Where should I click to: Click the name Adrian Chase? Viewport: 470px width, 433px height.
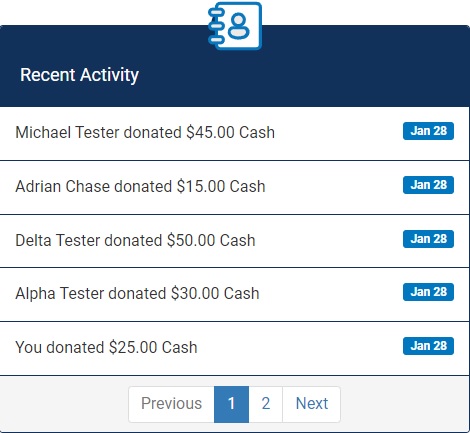(63, 186)
